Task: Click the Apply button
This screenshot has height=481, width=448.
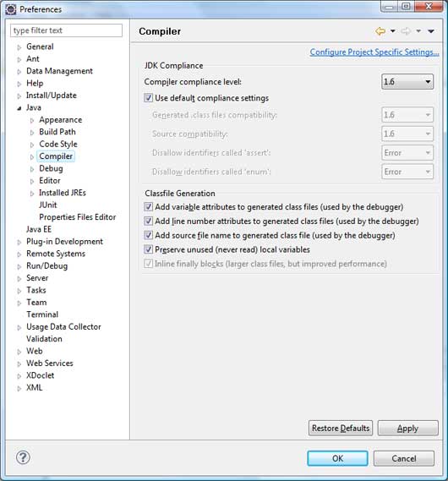Action: pos(407,428)
